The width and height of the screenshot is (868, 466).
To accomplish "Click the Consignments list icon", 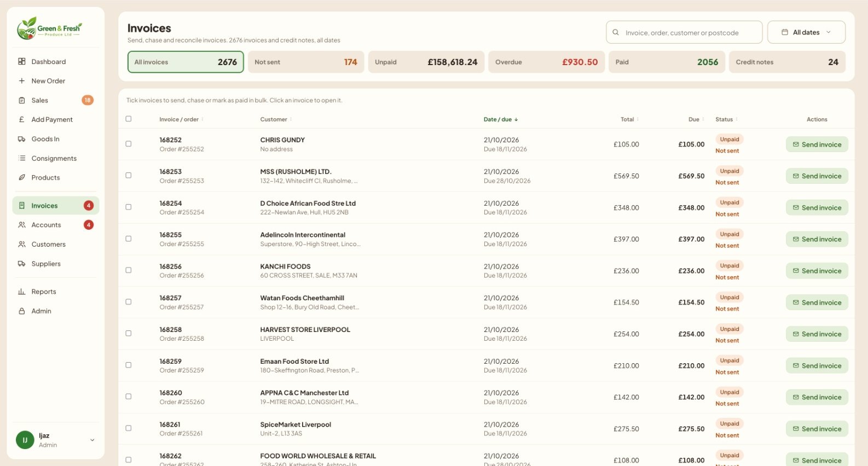I will [x=22, y=159].
